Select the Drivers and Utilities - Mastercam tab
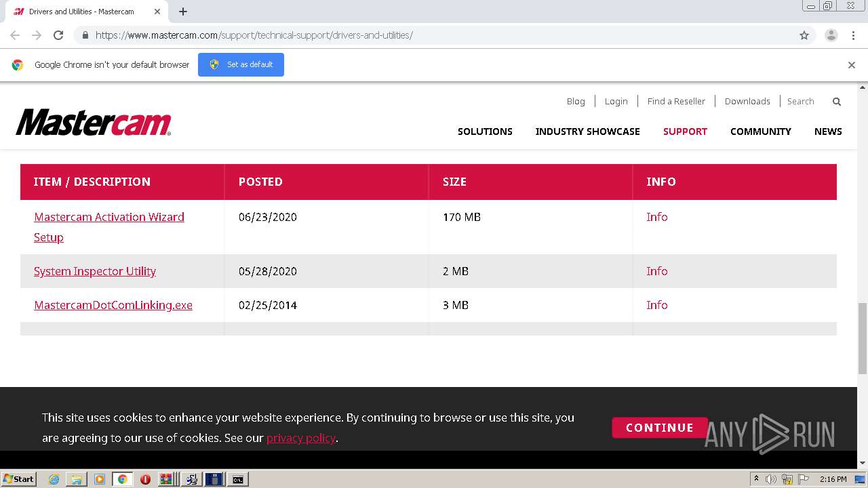This screenshot has height=488, width=868. [x=88, y=12]
